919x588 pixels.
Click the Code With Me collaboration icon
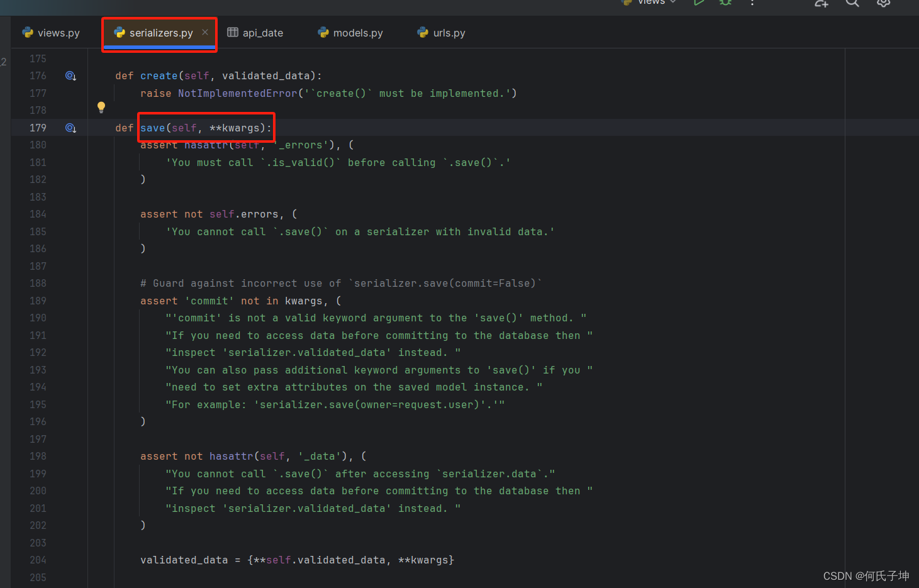[x=821, y=4]
